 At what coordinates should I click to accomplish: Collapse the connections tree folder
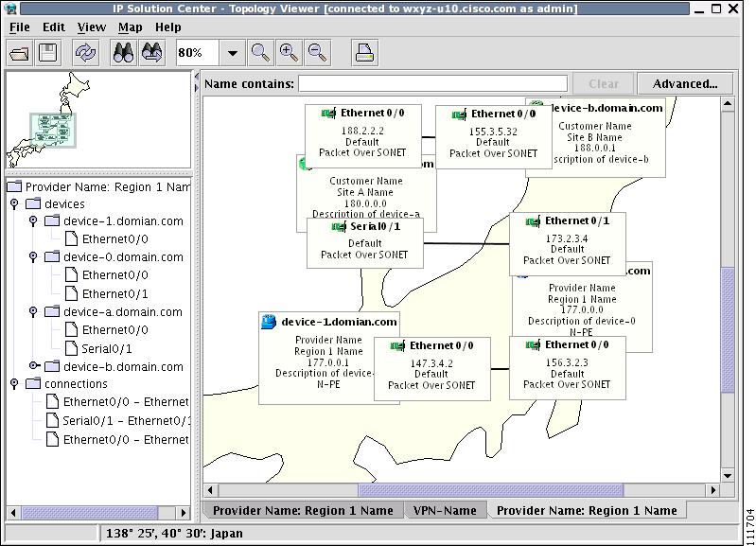(x=14, y=384)
